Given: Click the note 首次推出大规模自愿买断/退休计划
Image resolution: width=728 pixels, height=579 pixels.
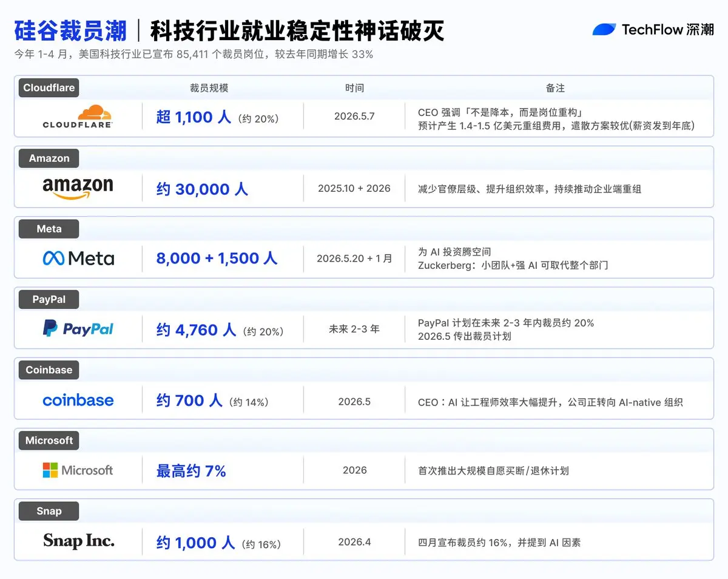Looking at the screenshot, I should point(494,471).
